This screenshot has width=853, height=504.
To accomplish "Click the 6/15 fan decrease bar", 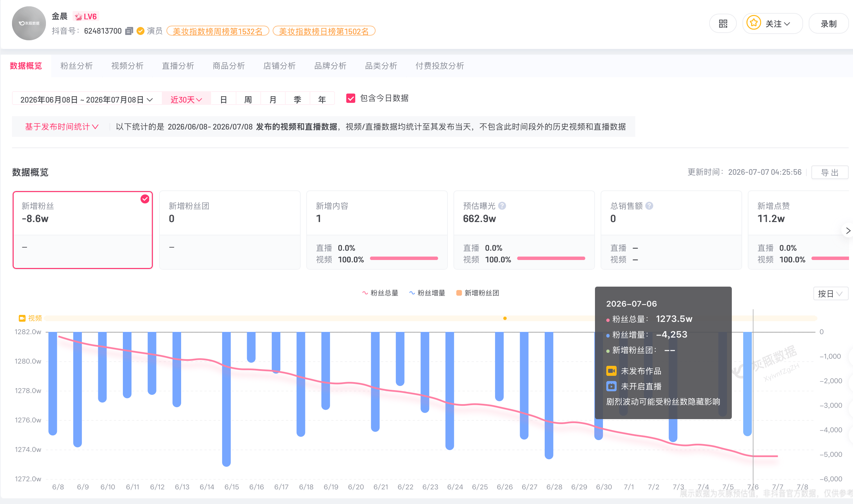I will (x=226, y=399).
